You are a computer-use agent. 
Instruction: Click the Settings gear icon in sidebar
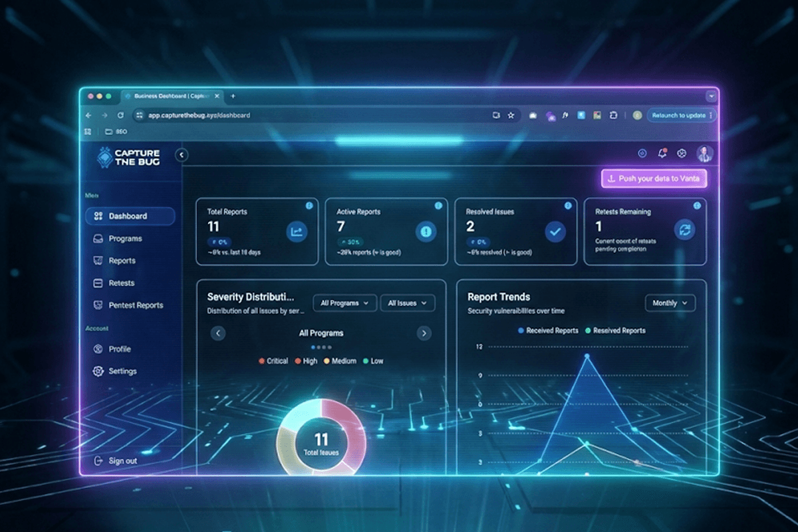[x=98, y=371]
